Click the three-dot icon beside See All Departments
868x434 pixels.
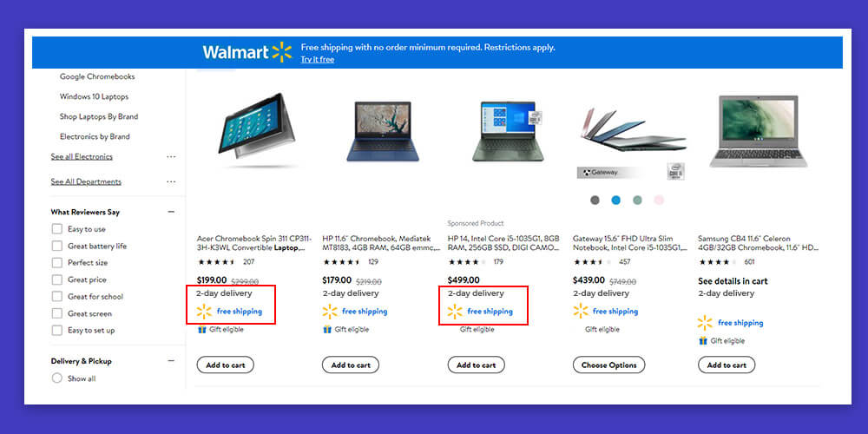(171, 181)
